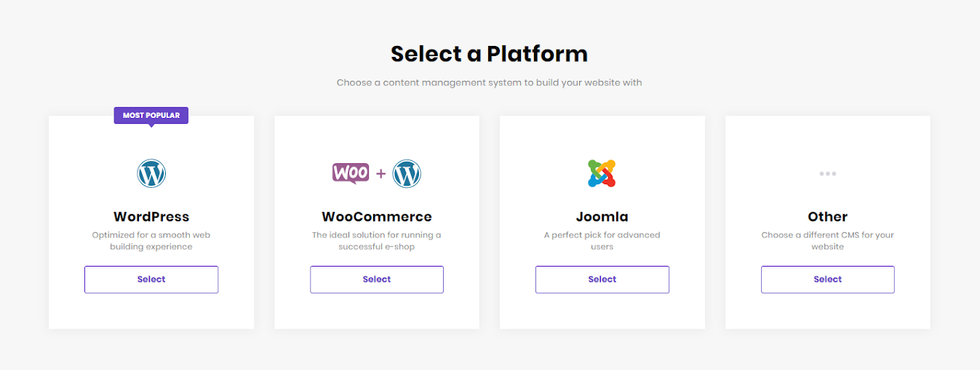
Task: Click the 'ideal solution for running' e-shop description
Action: tap(377, 241)
